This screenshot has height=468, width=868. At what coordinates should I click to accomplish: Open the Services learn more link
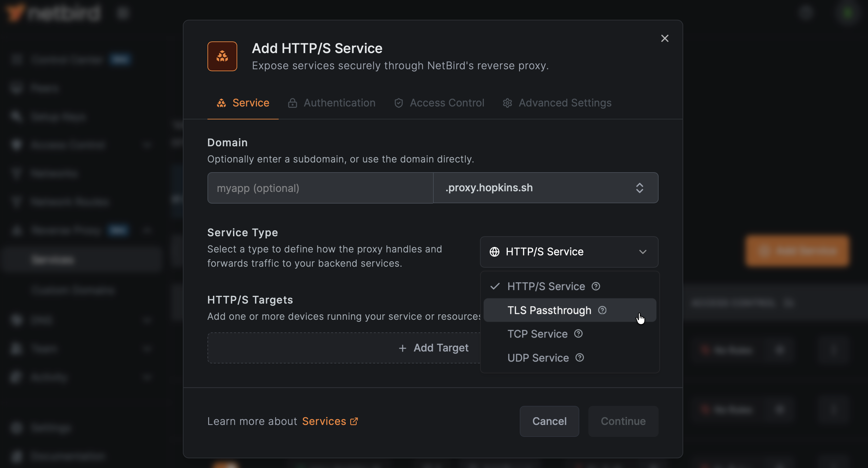(x=325, y=421)
